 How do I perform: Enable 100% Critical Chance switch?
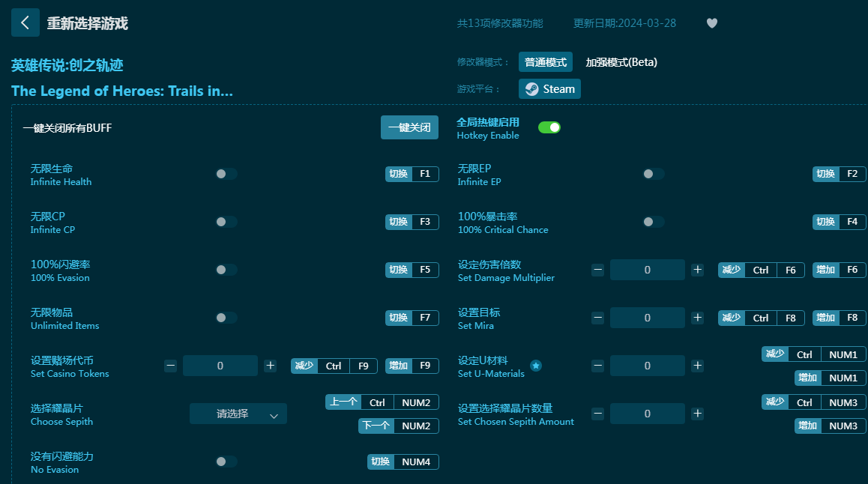[x=653, y=222]
